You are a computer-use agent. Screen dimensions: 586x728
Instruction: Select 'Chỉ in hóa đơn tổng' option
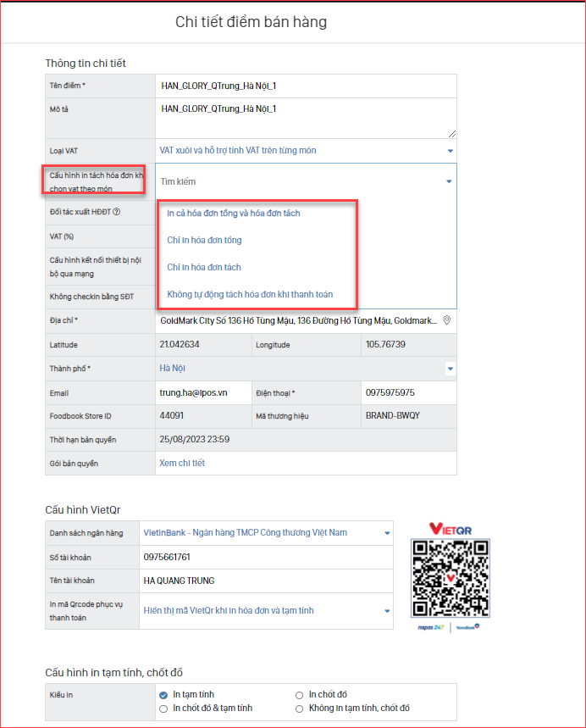204,241
